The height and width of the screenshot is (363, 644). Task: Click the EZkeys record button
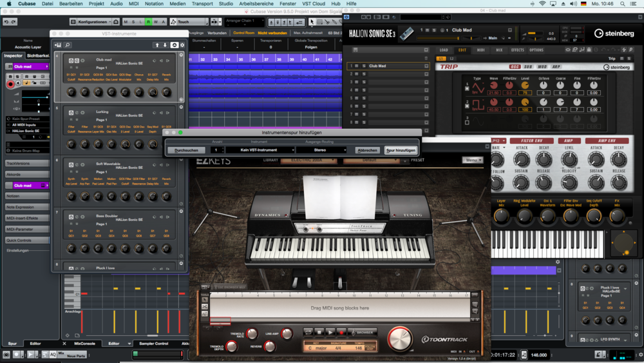[343, 333]
